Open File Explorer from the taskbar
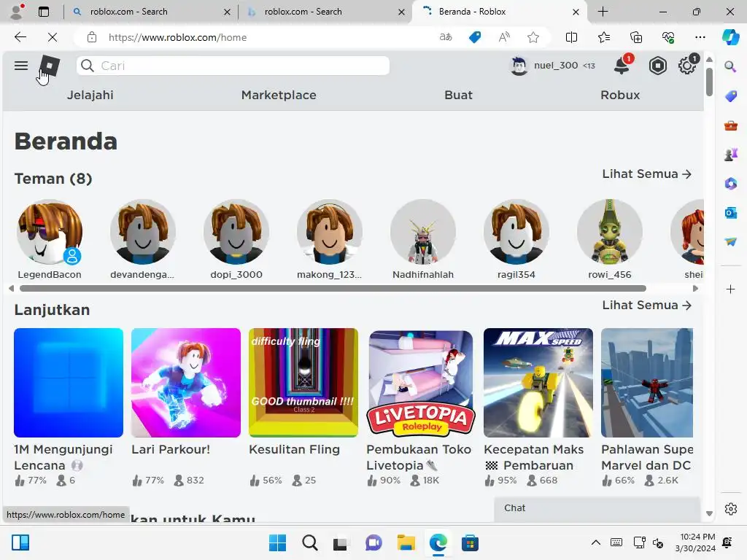Screen dimensions: 747x560 (x=406, y=542)
